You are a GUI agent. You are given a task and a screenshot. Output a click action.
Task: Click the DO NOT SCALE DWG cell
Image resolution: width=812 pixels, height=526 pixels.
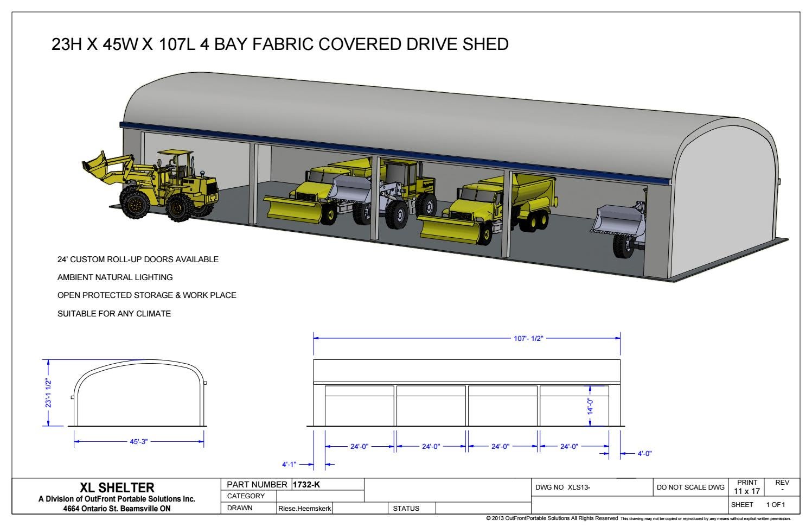point(690,486)
